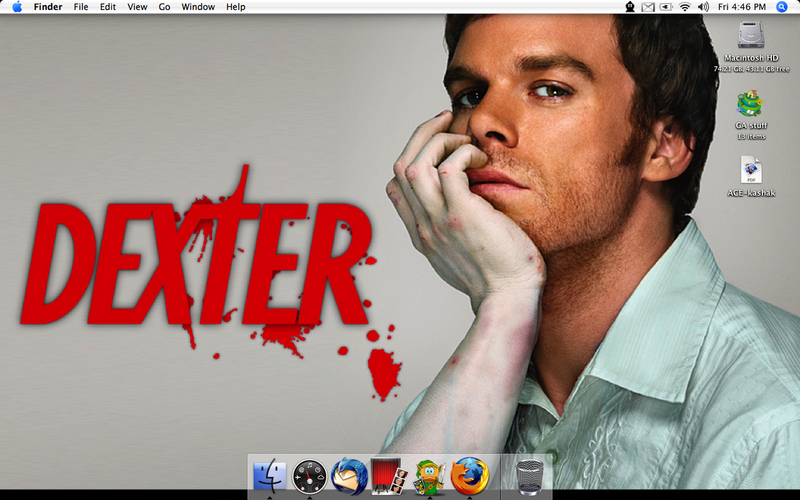
Task: Click the black robot status icon in menu bar
Action: 630,7
